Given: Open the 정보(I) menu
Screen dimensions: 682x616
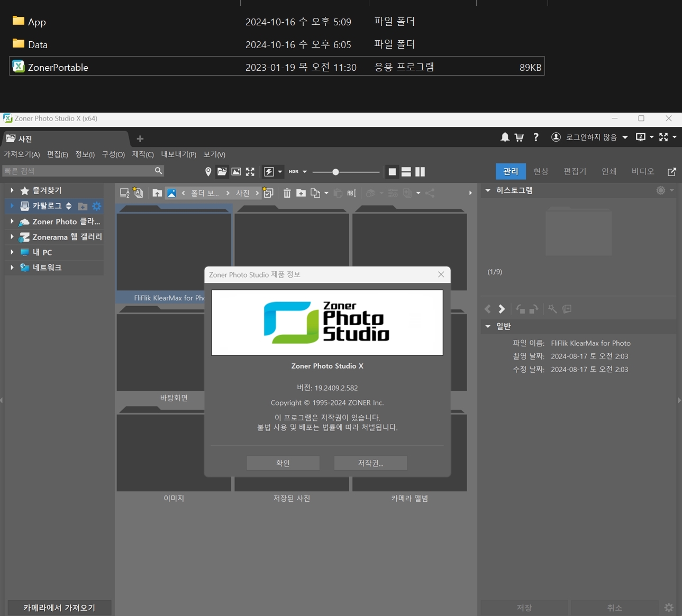Looking at the screenshot, I should (85, 154).
